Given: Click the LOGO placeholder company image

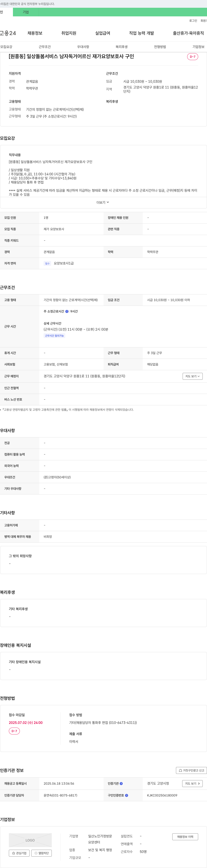Looking at the screenshot, I should pos(30,840).
